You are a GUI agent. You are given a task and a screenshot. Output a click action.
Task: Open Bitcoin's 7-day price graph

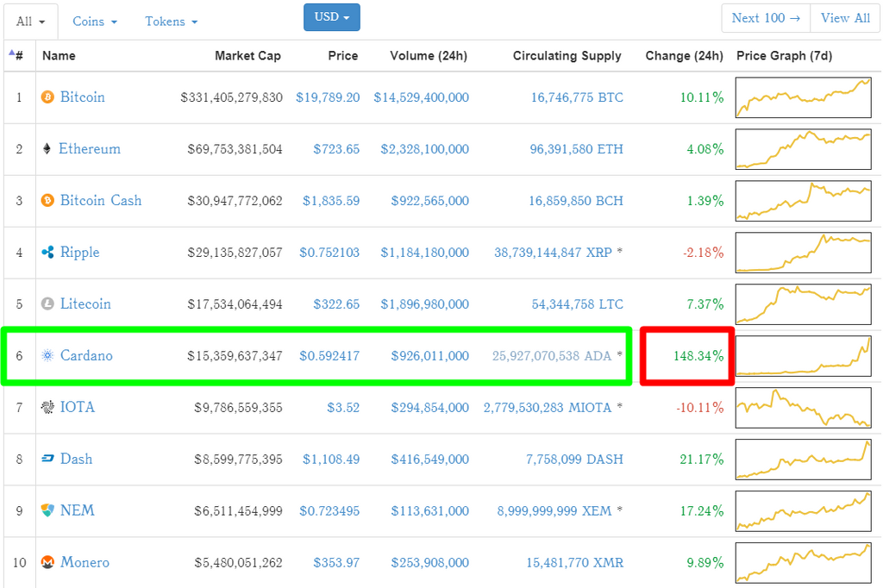click(x=804, y=97)
